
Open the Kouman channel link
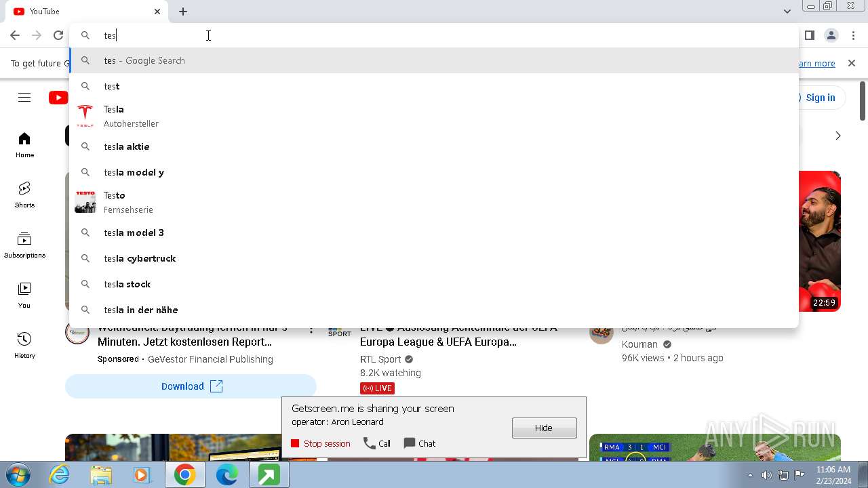pyautogui.click(x=639, y=344)
